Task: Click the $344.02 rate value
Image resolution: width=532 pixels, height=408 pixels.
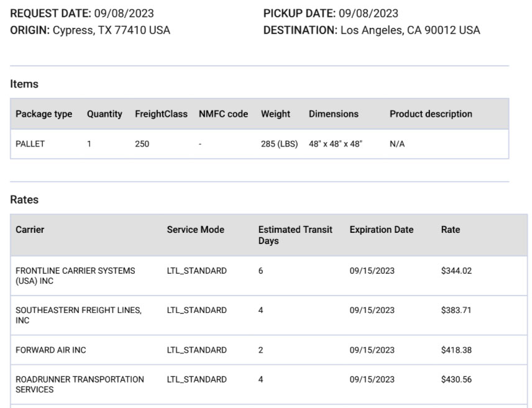Action: pyautogui.click(x=456, y=271)
